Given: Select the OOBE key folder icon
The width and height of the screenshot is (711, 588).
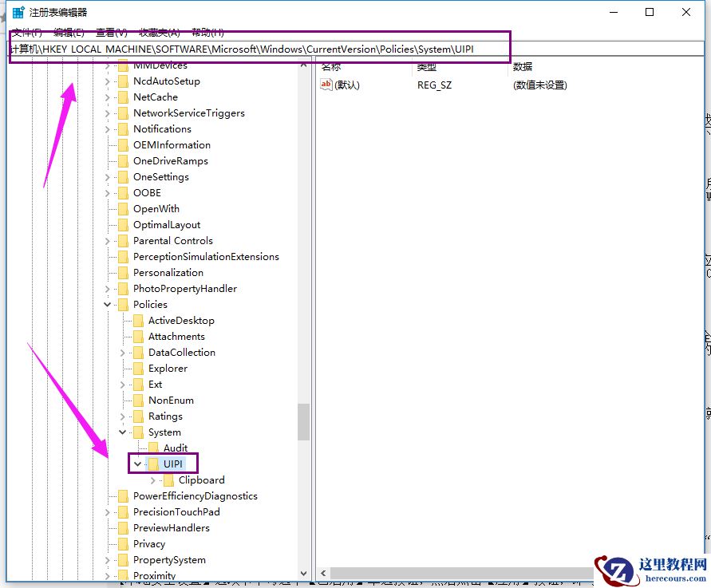Looking at the screenshot, I should pos(124,192).
